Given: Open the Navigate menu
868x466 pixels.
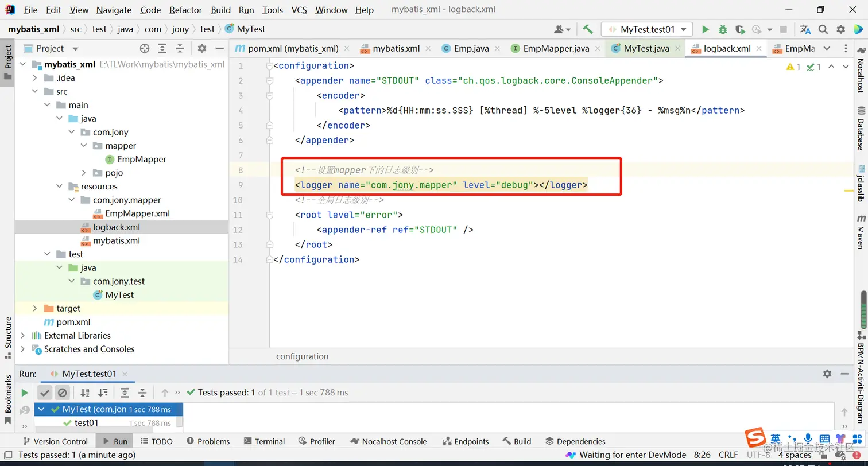Looking at the screenshot, I should (x=114, y=10).
